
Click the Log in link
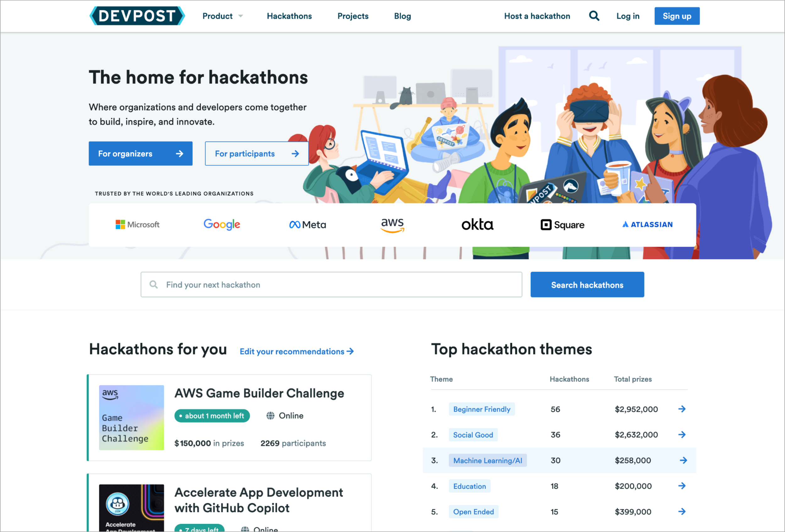[x=628, y=16]
